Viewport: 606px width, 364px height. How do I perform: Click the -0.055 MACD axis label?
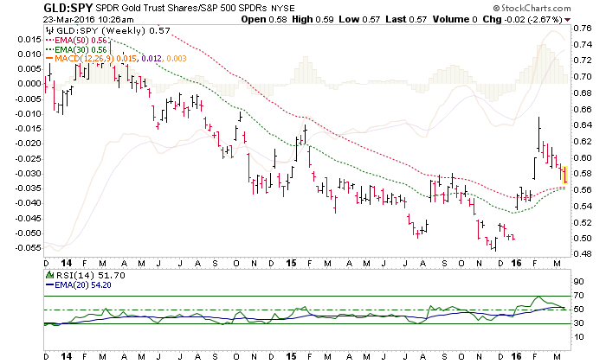pos(29,247)
